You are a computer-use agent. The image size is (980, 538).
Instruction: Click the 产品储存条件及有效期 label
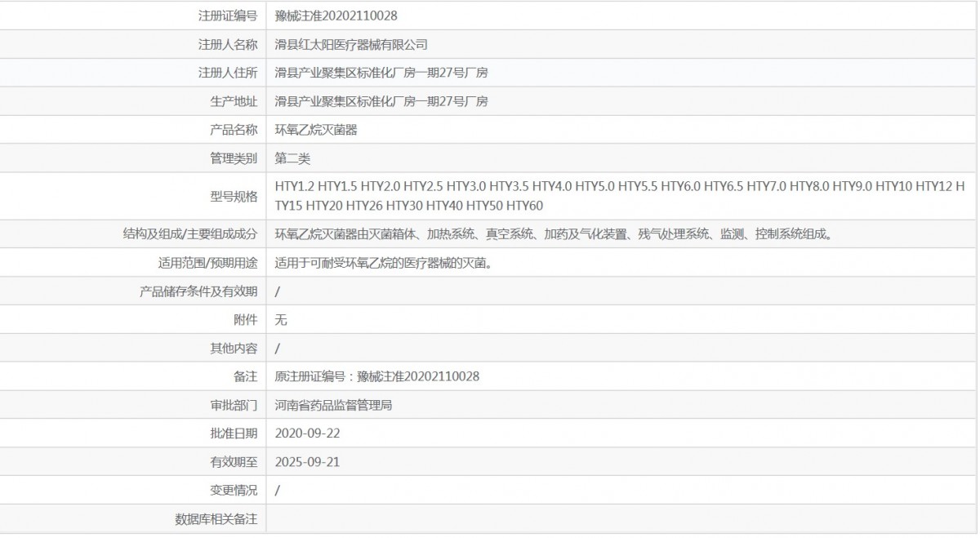pyautogui.click(x=198, y=291)
